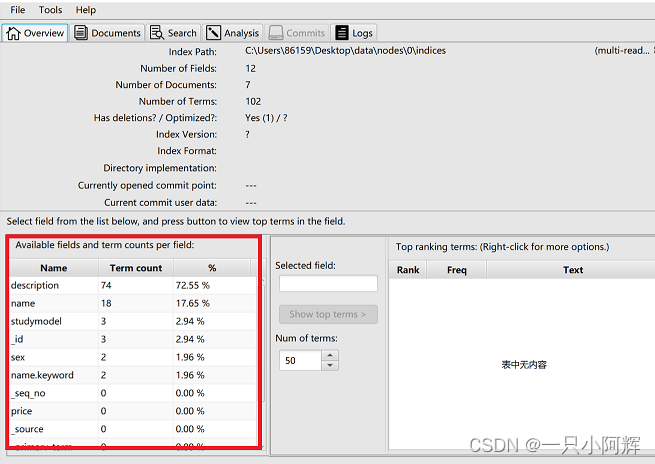Click the Rank column header

408,270
